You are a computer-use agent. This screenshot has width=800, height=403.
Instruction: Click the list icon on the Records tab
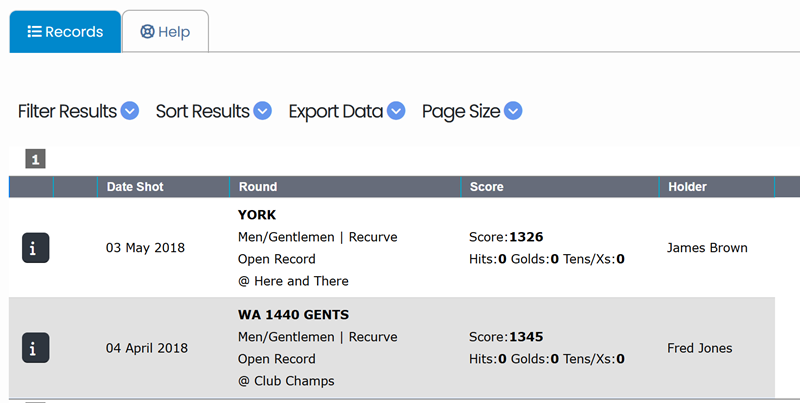click(x=34, y=32)
